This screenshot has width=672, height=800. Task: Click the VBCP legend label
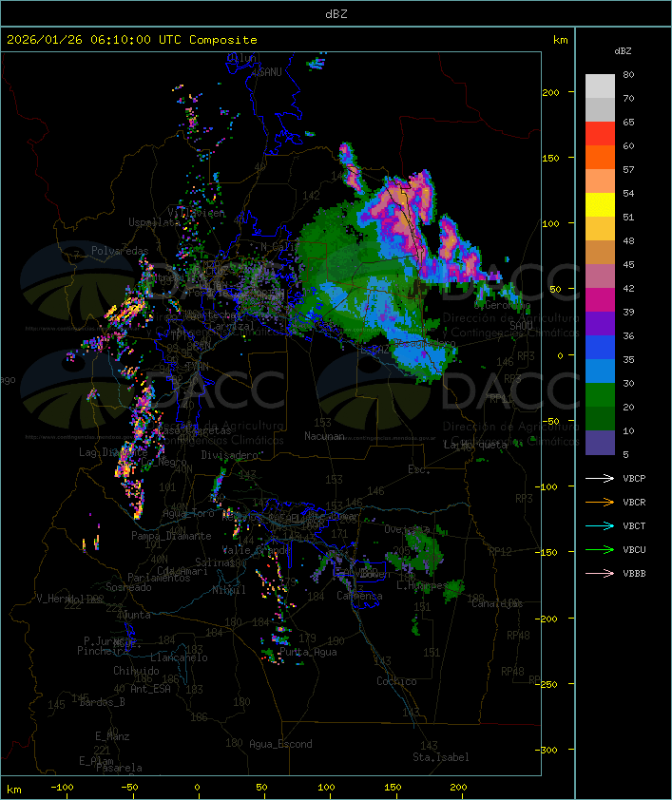pyautogui.click(x=634, y=478)
